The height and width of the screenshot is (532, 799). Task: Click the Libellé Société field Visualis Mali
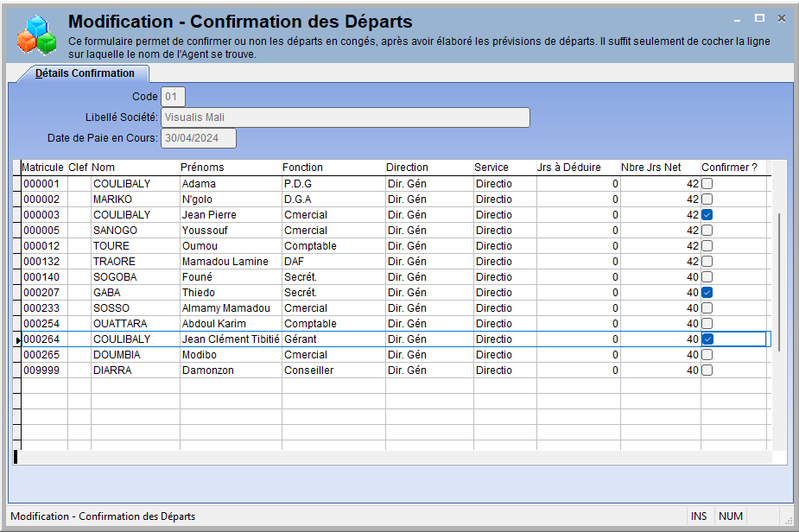(x=345, y=117)
